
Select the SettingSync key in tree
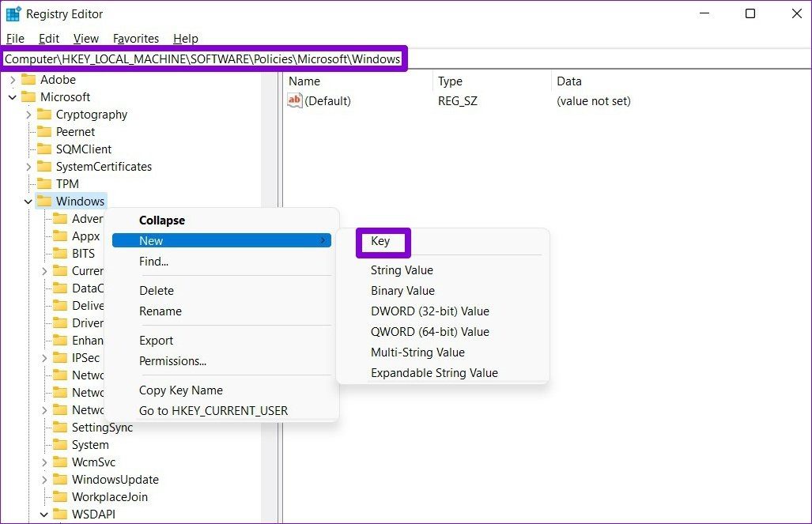point(102,428)
